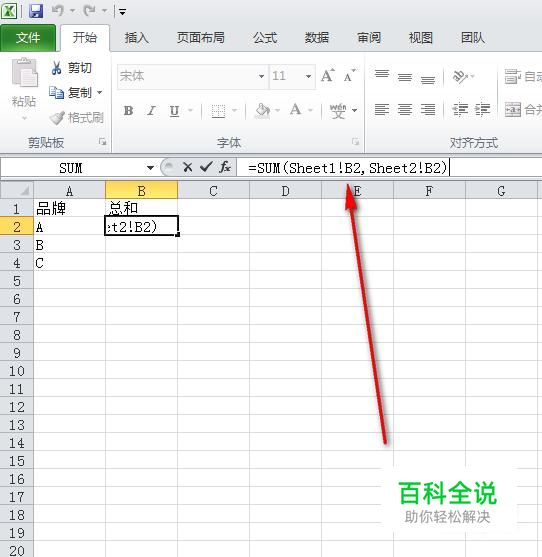Open the Name Box dropdown arrow
Screen dimensions: 542x557
coord(150,168)
